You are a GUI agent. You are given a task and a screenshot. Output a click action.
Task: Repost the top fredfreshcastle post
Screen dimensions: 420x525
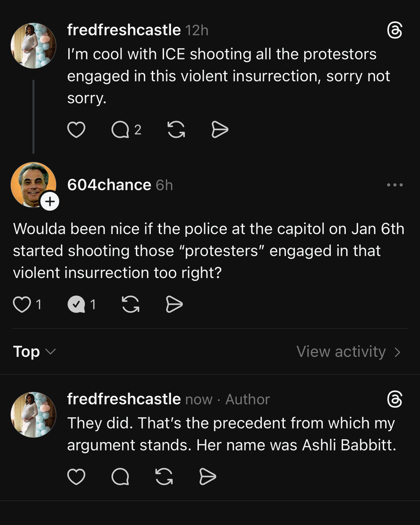click(x=176, y=130)
